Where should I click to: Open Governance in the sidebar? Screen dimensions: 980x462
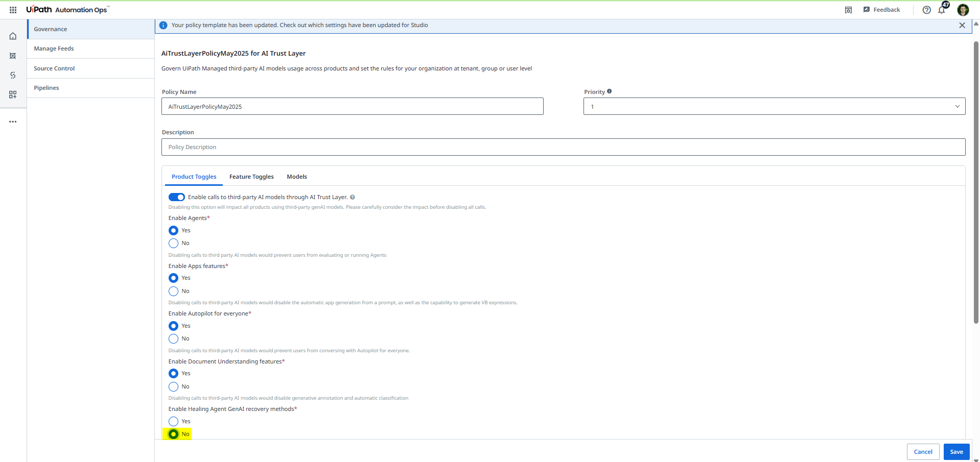click(x=91, y=29)
